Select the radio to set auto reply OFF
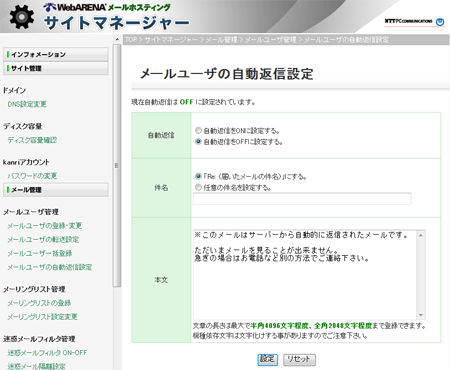This screenshot has width=450, height=370. [198, 142]
